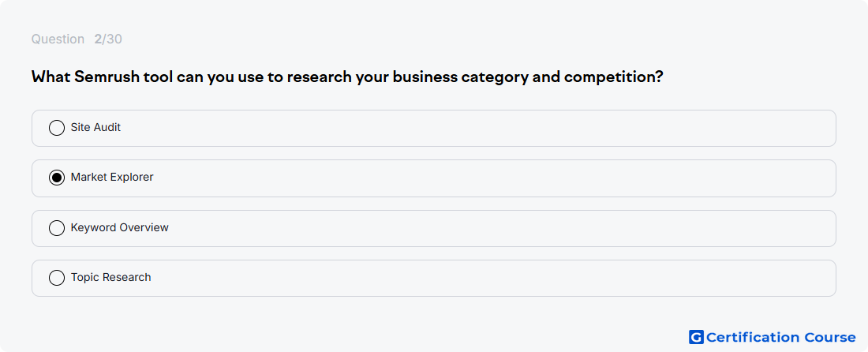
Task: Pick the Topic Research radio button
Action: [57, 278]
